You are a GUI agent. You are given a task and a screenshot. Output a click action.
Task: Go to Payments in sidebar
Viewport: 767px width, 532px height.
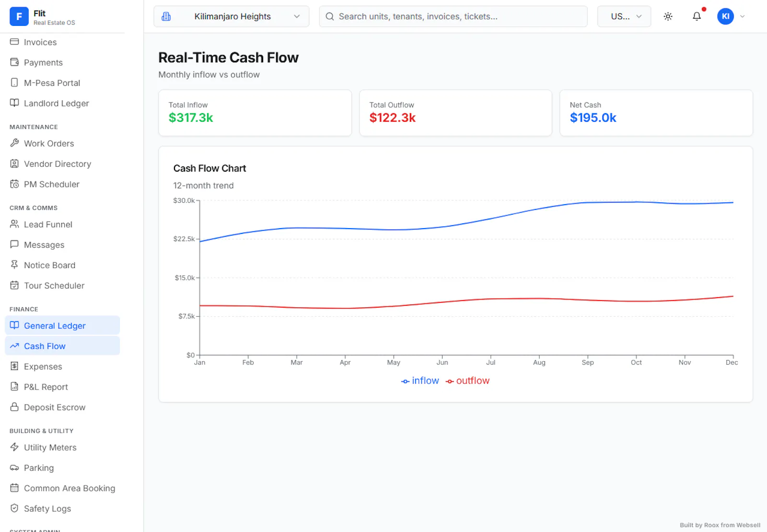pyautogui.click(x=62, y=62)
